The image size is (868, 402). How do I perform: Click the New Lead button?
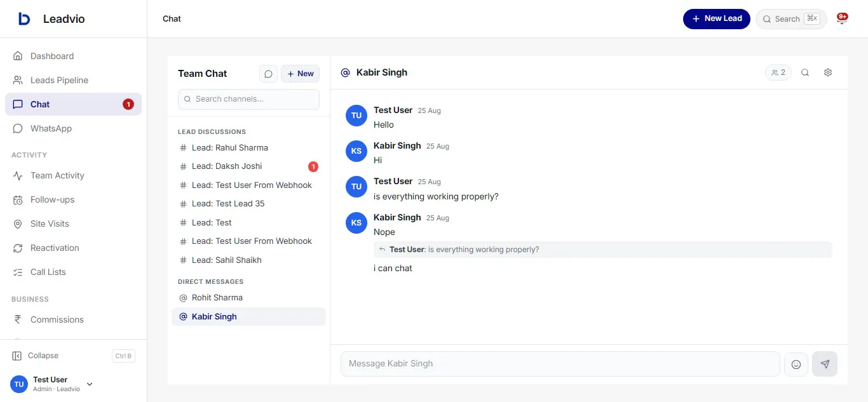point(717,19)
